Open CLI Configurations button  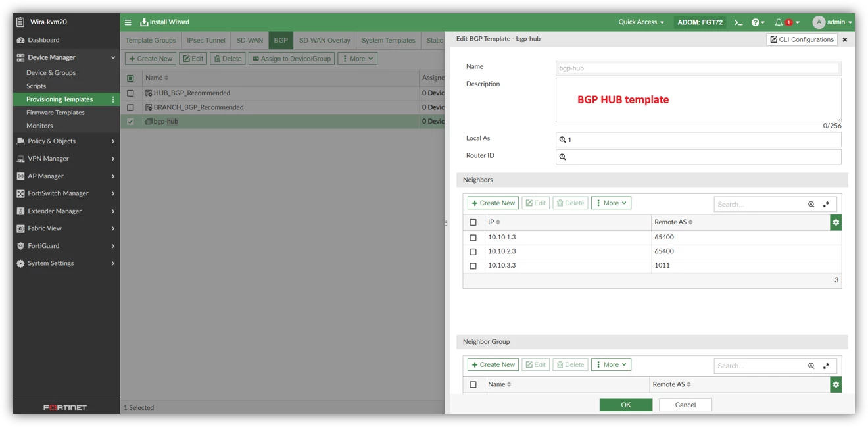[x=802, y=39]
